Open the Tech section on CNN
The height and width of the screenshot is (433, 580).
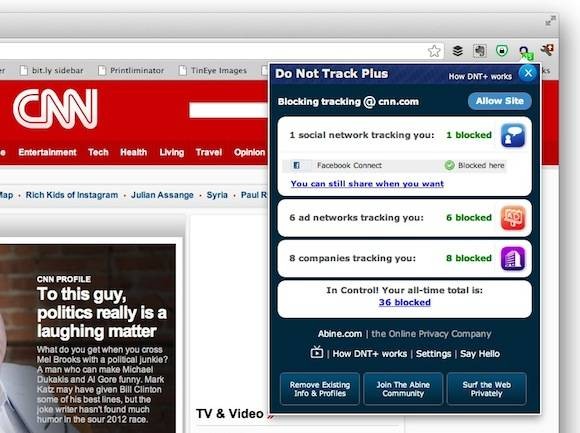tap(98, 152)
